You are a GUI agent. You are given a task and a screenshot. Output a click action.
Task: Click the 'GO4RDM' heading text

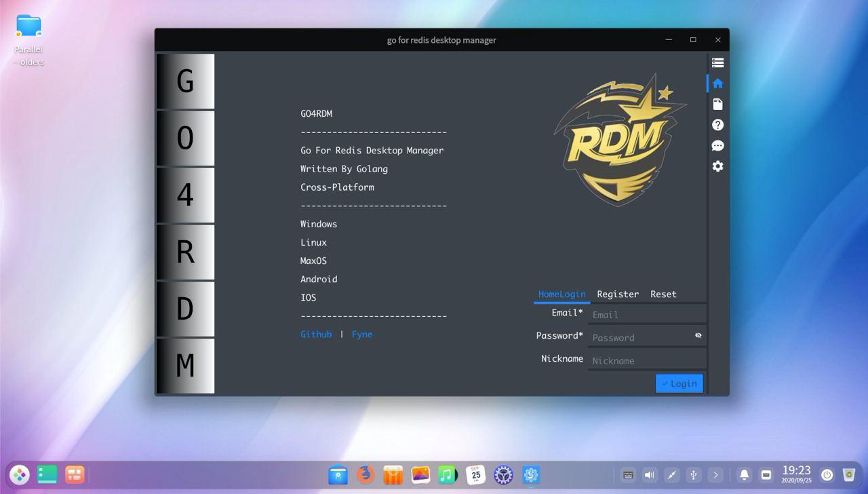tap(316, 113)
